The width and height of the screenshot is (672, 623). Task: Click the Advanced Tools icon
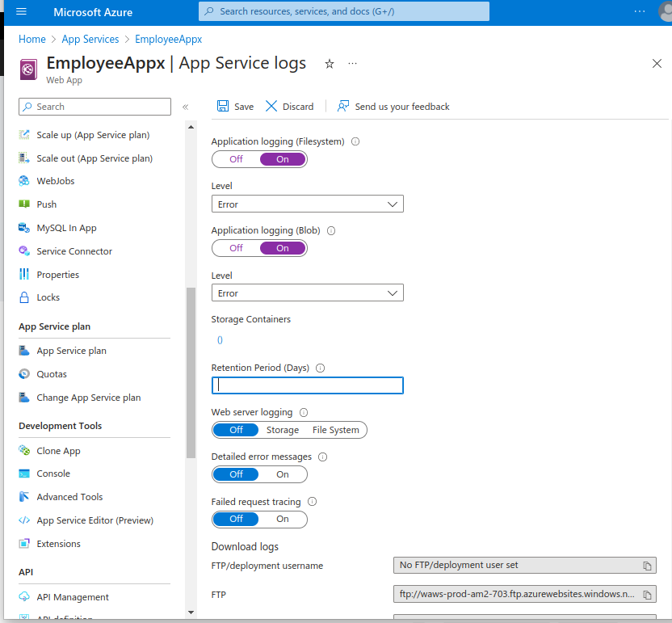[24, 496]
